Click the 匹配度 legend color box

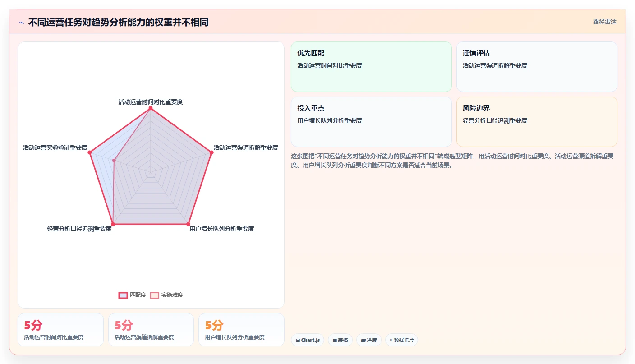pyautogui.click(x=123, y=295)
